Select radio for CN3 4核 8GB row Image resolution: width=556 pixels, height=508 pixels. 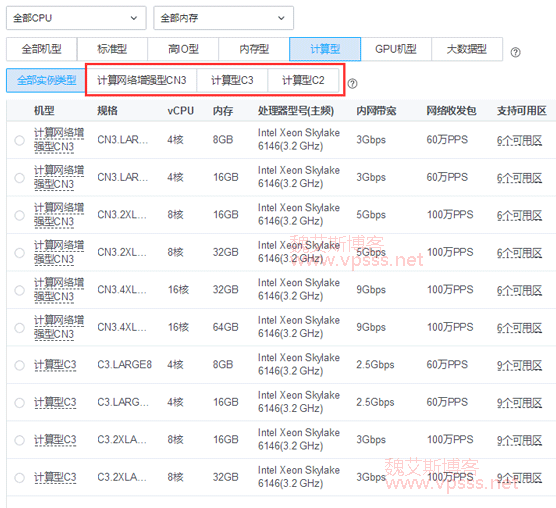(x=20, y=140)
